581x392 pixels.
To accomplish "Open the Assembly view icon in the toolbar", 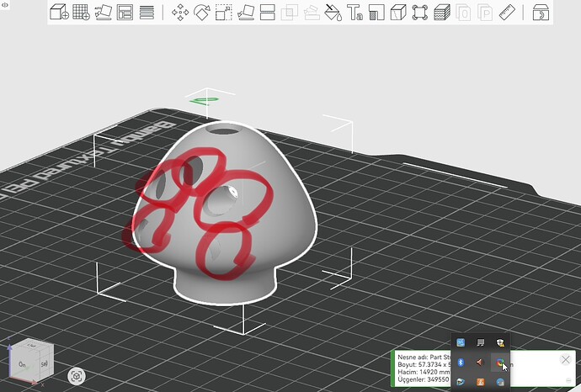I will point(541,13).
